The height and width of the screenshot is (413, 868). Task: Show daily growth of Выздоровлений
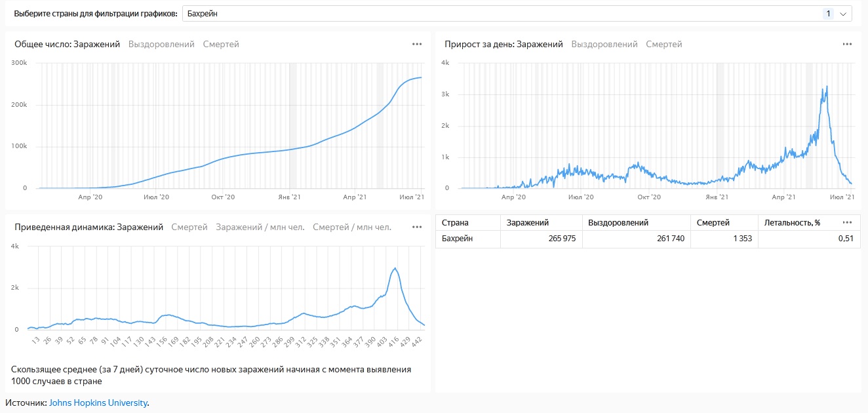coord(604,45)
